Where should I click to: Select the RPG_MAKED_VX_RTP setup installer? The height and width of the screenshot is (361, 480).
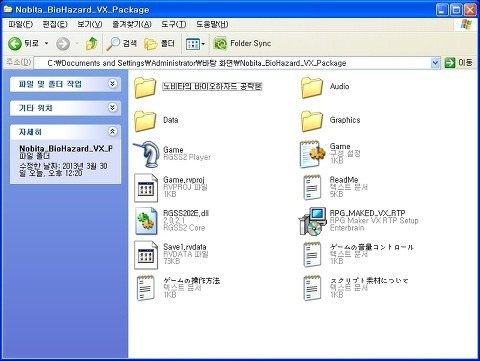tap(358, 221)
